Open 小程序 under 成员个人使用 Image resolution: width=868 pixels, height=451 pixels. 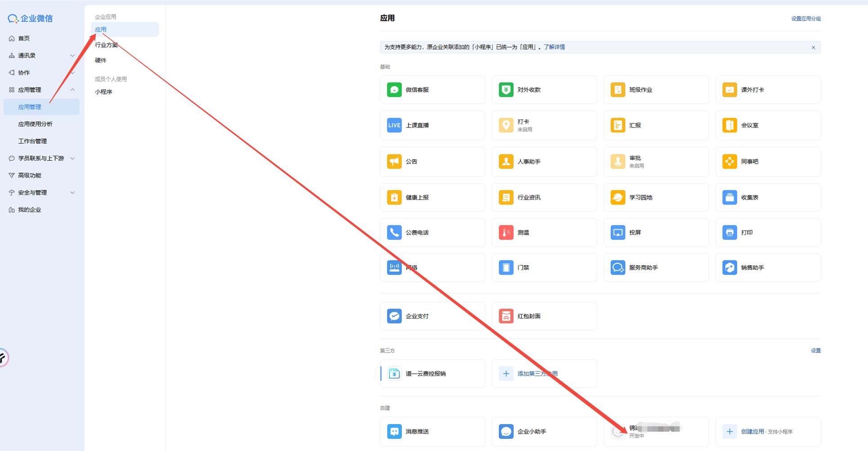[103, 92]
